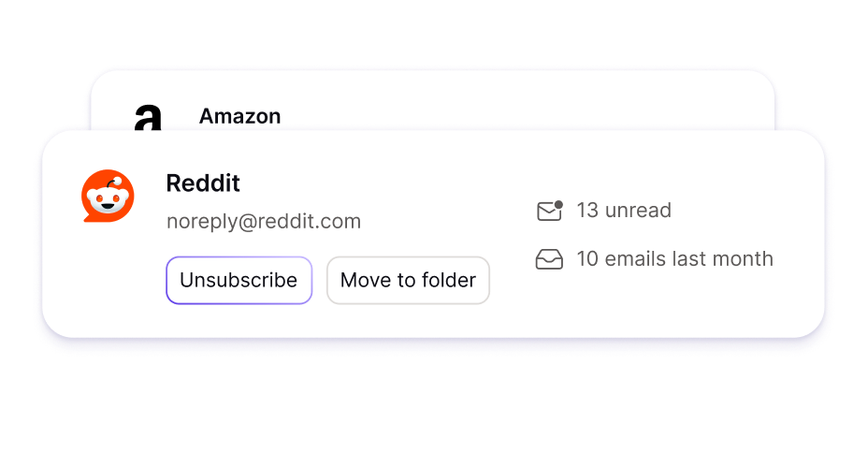This screenshot has height=468, width=868.
Task: Click the unread envelope icon
Action: click(x=549, y=211)
